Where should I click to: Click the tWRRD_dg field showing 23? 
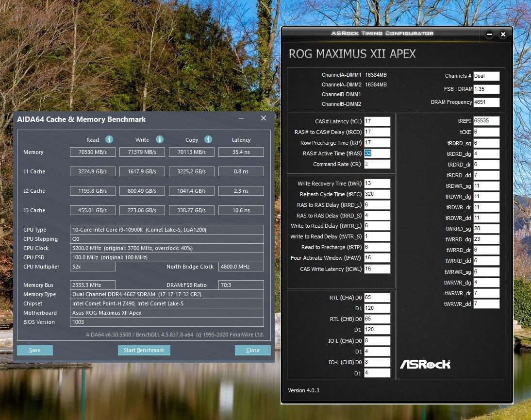click(486, 239)
